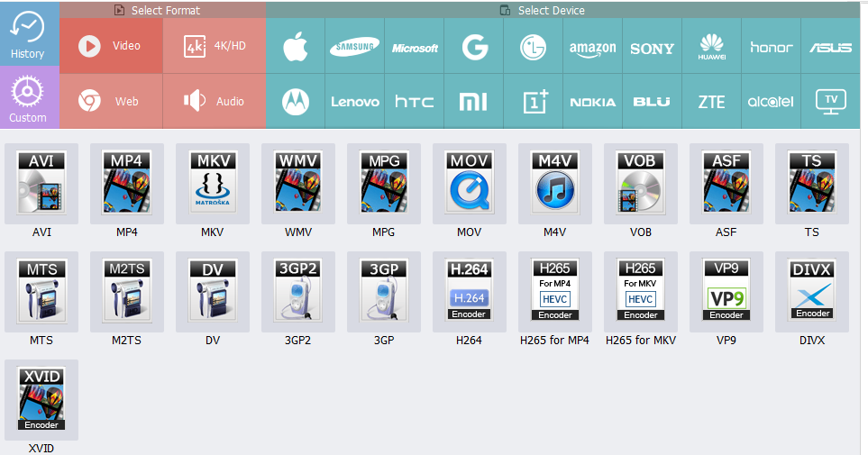Choose TV device presets
The width and height of the screenshot is (868, 455).
click(x=830, y=101)
